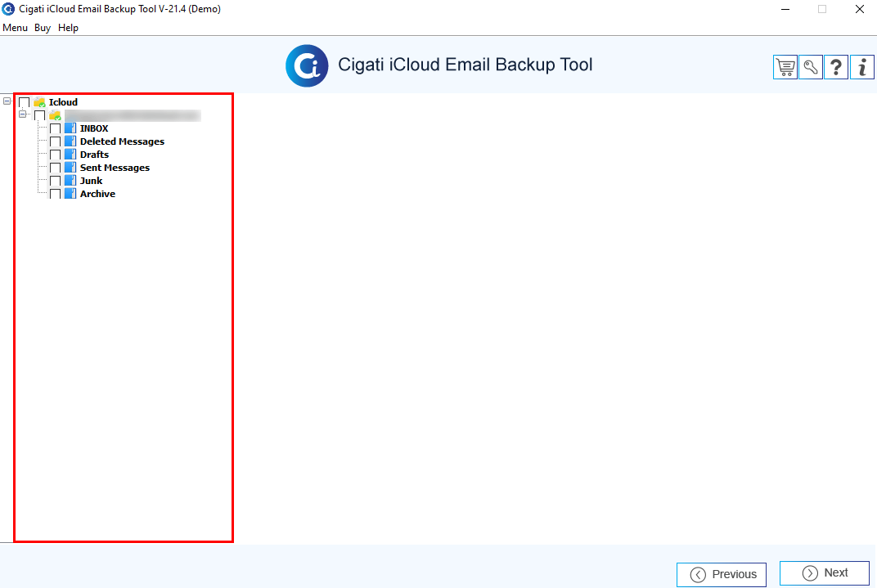Screen dimensions: 877x588
Task: Go back with the Previous button
Action: (722, 575)
